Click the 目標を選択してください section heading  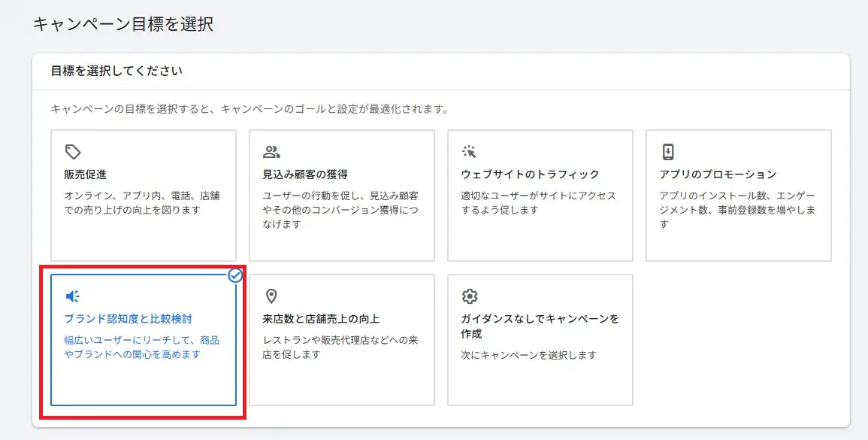pos(116,71)
